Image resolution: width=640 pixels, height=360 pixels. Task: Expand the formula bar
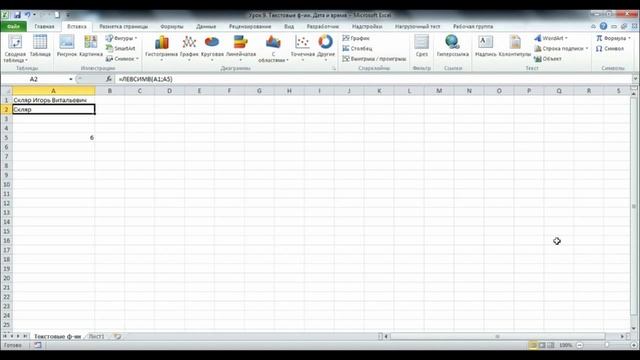click(635, 79)
